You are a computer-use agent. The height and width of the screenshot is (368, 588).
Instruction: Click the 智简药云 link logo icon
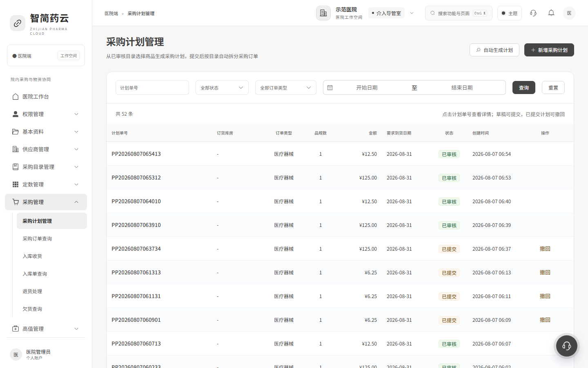pos(18,23)
